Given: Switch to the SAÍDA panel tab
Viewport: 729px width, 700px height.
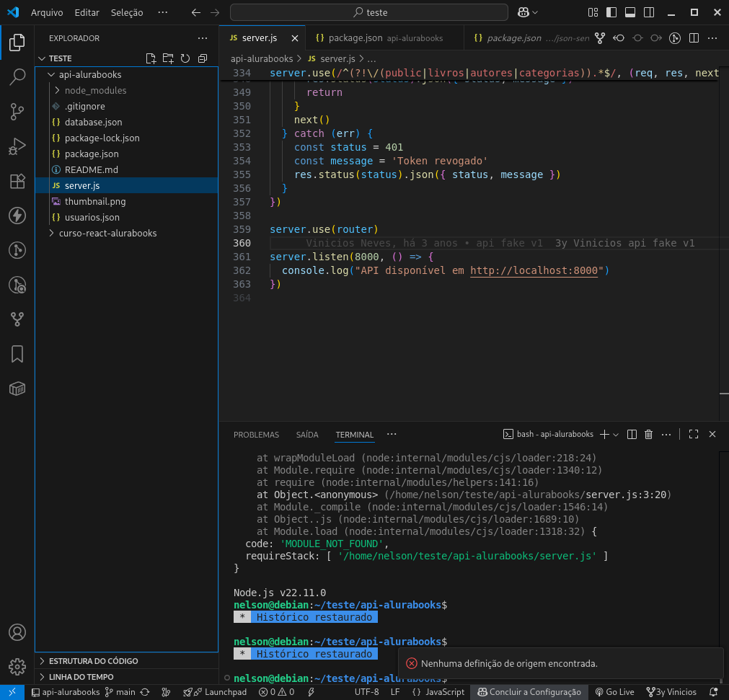Looking at the screenshot, I should pyautogui.click(x=307, y=435).
